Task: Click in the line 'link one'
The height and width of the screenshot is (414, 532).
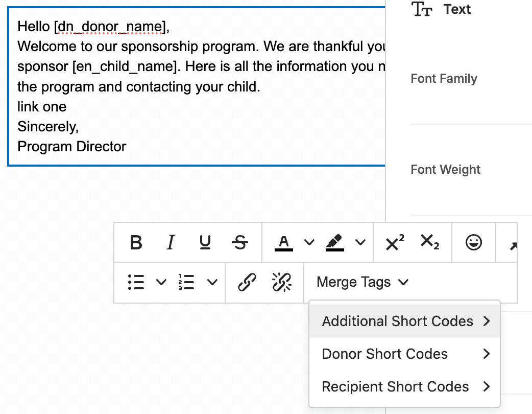Action: (42, 107)
